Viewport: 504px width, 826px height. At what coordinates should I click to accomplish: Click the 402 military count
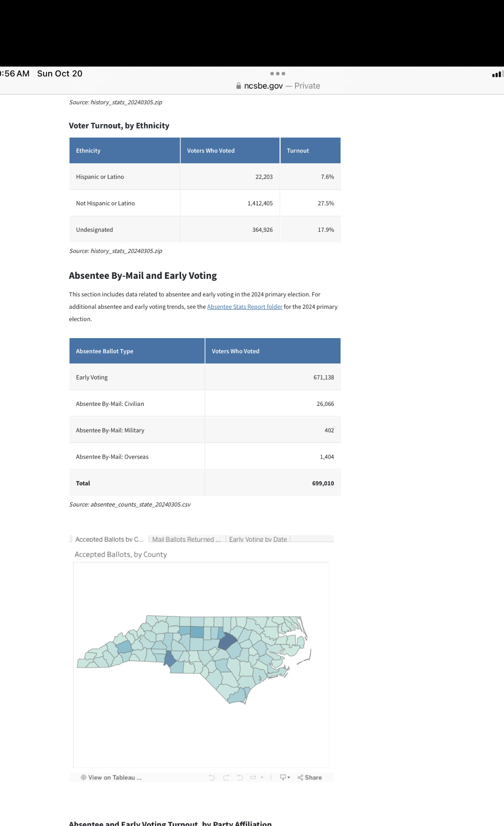coord(329,430)
